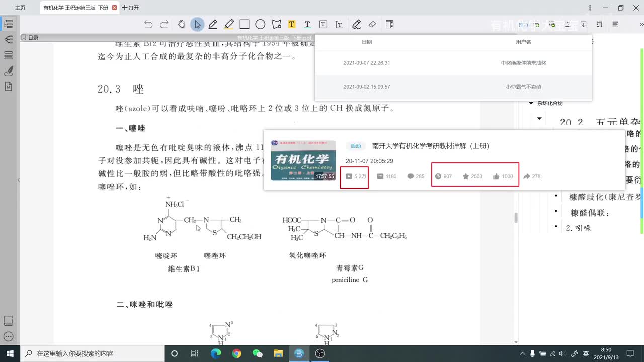
Task: Select the pen drawing tool
Action: (x=213, y=24)
